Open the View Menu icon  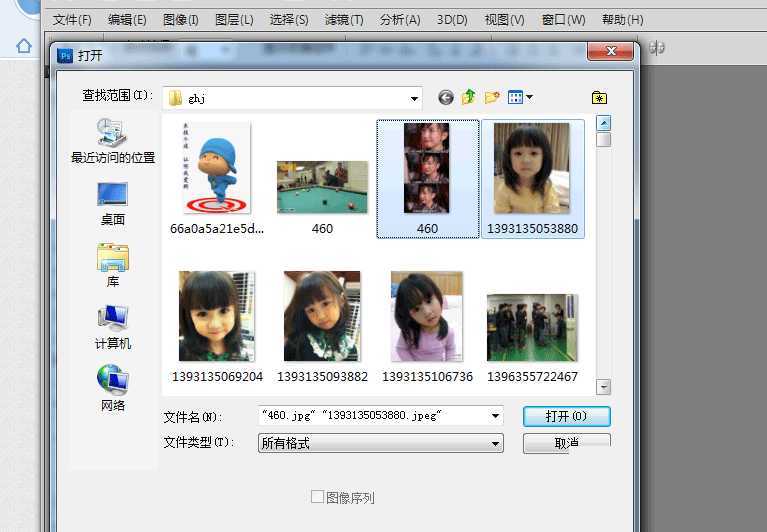[520, 97]
